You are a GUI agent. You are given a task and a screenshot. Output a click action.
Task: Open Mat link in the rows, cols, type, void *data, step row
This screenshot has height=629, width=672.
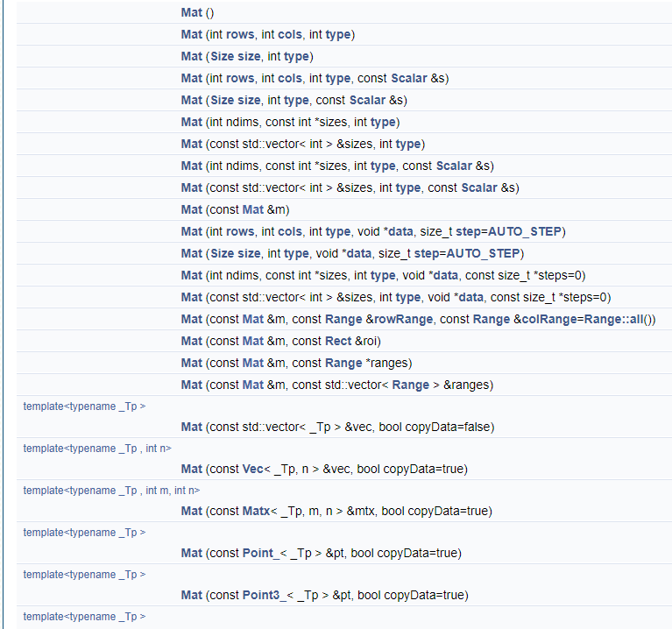point(191,231)
